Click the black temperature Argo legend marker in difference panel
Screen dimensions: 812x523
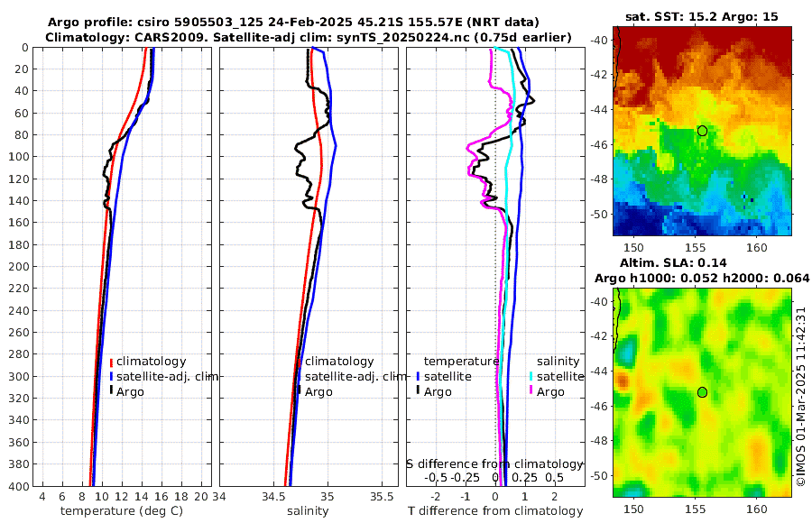pyautogui.click(x=418, y=391)
